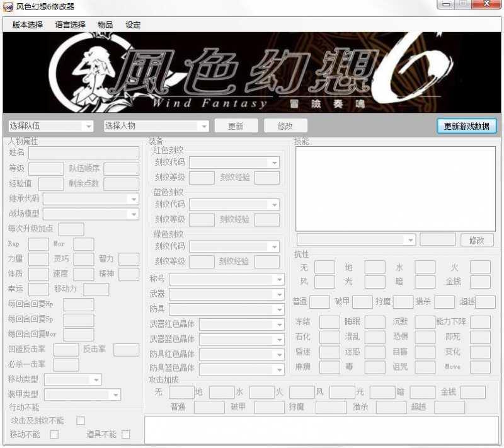Open the 设定 menu

coord(133,25)
